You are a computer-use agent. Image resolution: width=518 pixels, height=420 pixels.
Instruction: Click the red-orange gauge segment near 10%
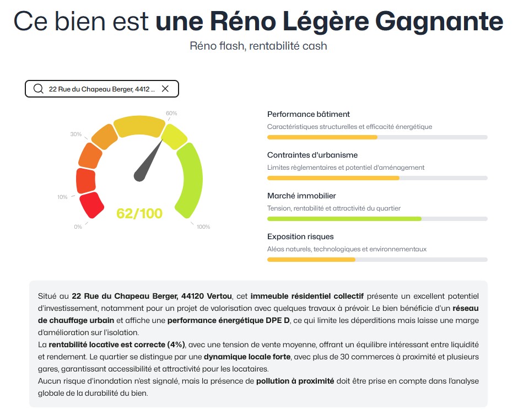86,180
